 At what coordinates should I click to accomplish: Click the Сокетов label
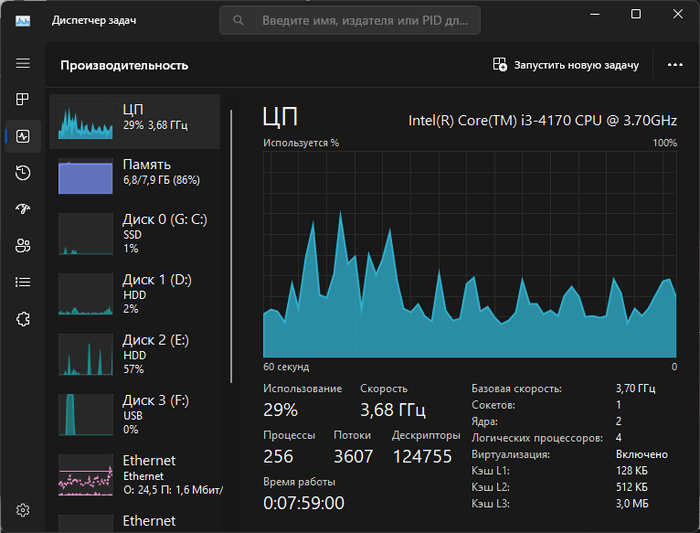[493, 405]
